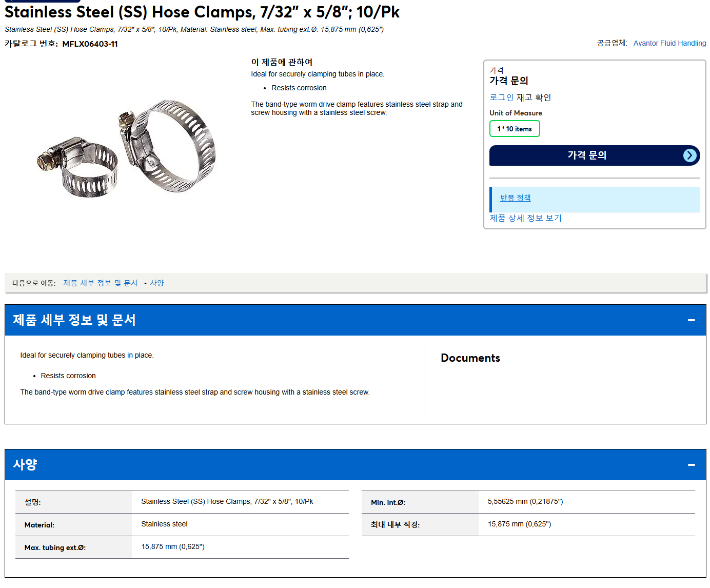Click the Min. int.Ø label
This screenshot has height=588, width=710.
[x=388, y=503]
